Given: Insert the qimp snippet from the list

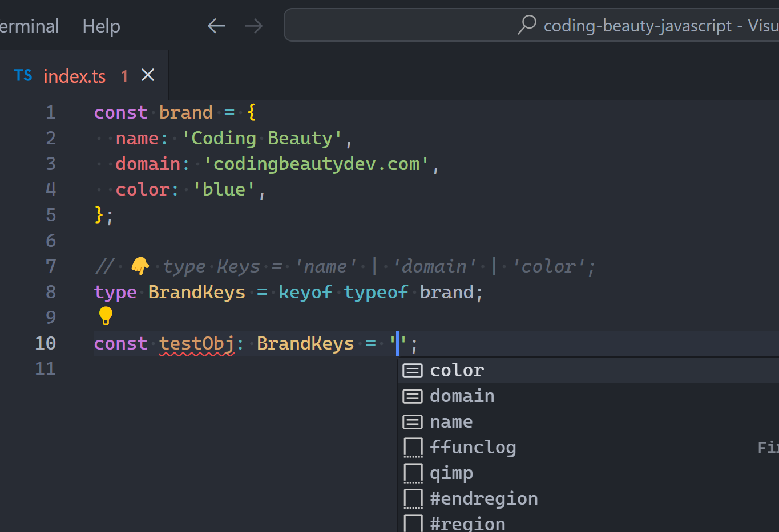Looking at the screenshot, I should coord(451,473).
